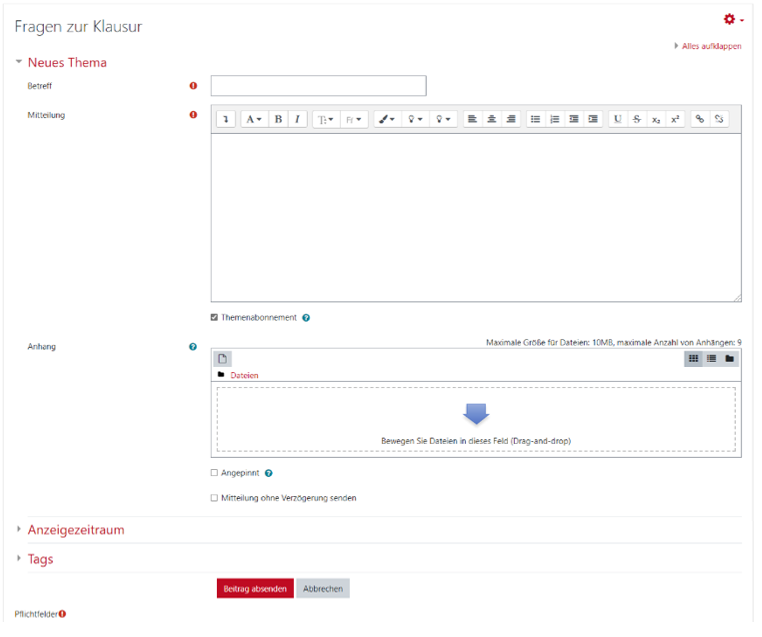Open the font color dropdown (brush icon)

click(385, 119)
